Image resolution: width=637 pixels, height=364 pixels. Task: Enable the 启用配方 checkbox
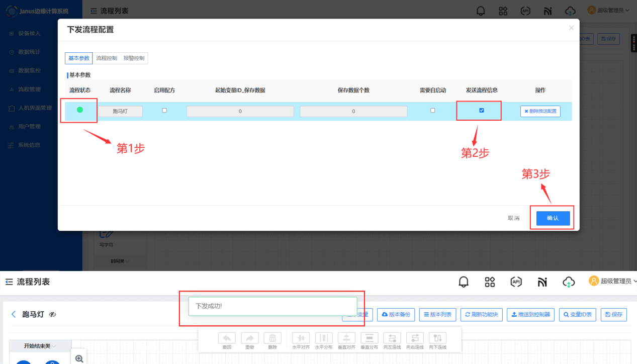click(164, 111)
